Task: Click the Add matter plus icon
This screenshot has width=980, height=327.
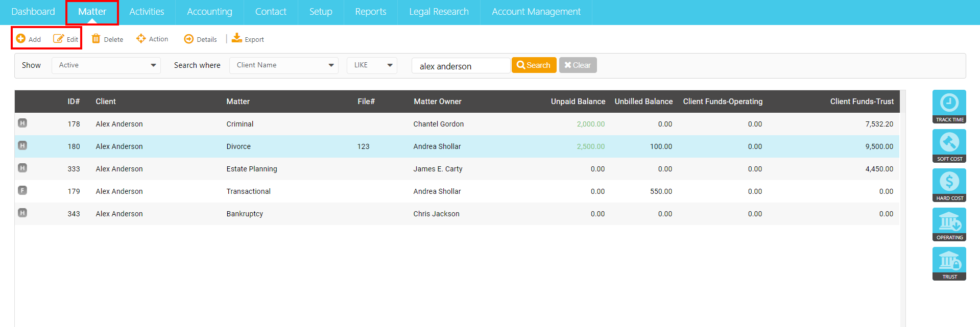Action: click(21, 39)
